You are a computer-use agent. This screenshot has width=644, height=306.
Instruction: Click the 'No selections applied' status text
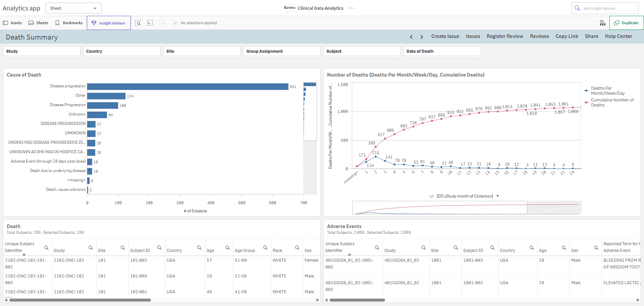[x=199, y=23]
